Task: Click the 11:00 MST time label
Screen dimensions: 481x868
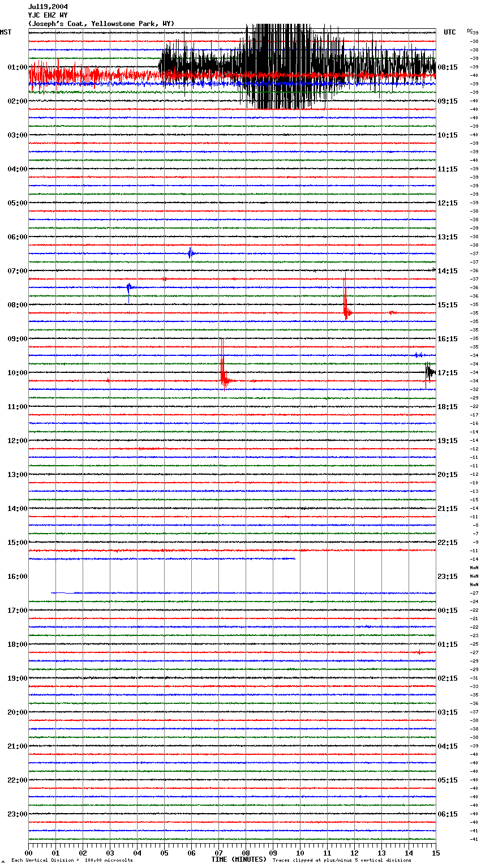Action: (18, 407)
